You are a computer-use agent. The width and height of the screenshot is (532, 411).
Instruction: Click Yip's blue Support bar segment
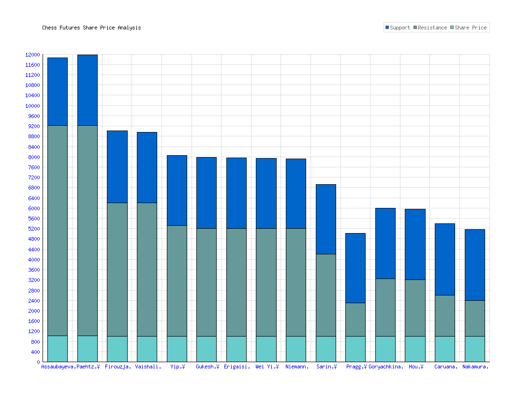[177, 191]
